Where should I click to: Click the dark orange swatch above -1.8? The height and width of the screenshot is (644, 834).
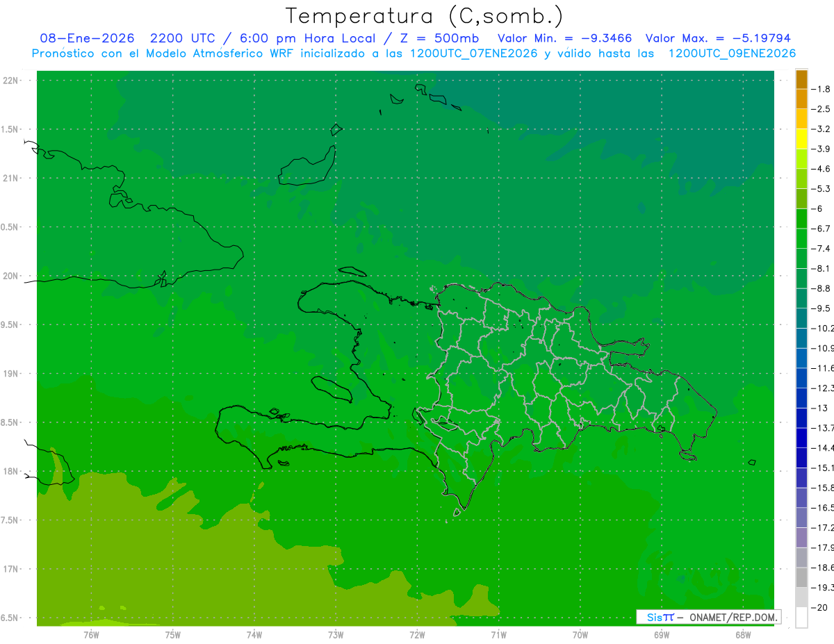[801, 79]
